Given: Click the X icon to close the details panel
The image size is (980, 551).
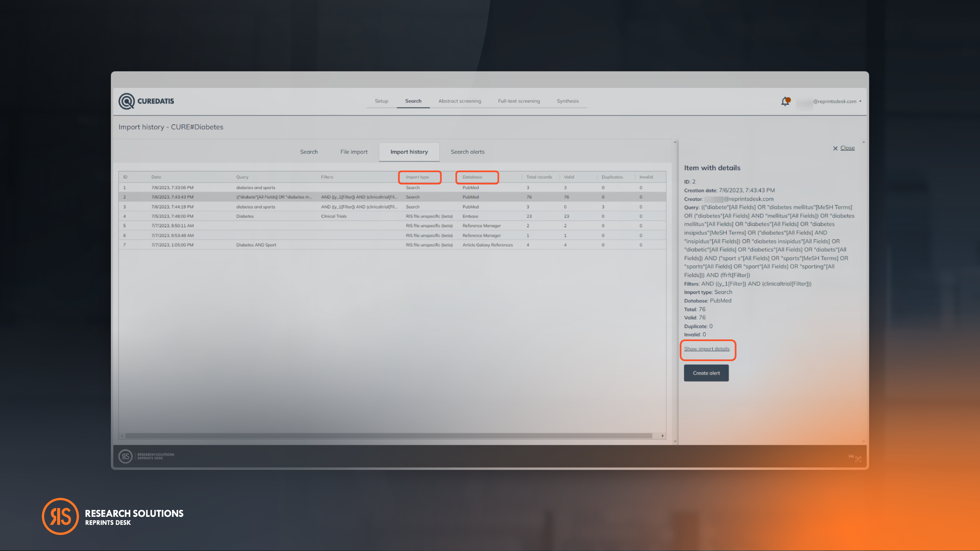Looking at the screenshot, I should [x=836, y=148].
